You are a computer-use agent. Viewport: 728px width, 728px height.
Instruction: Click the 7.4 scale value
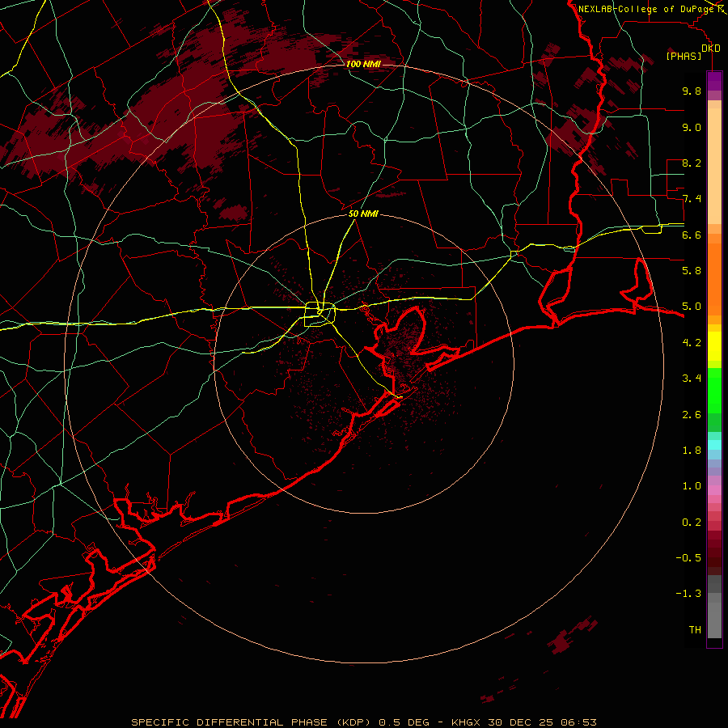[692, 199]
